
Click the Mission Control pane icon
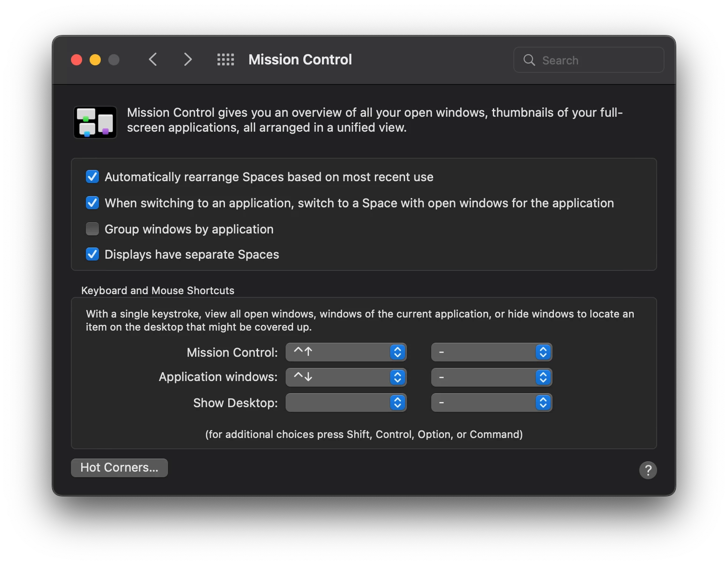(x=95, y=122)
